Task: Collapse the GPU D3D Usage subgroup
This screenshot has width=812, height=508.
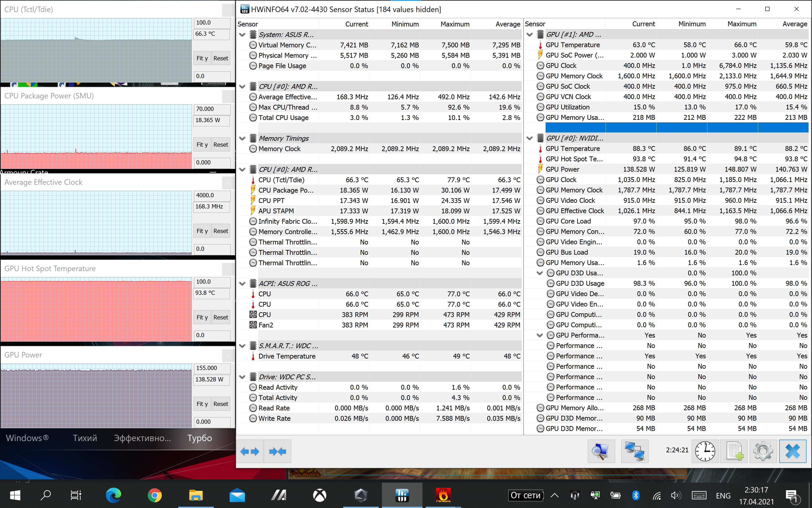Action: (540, 273)
